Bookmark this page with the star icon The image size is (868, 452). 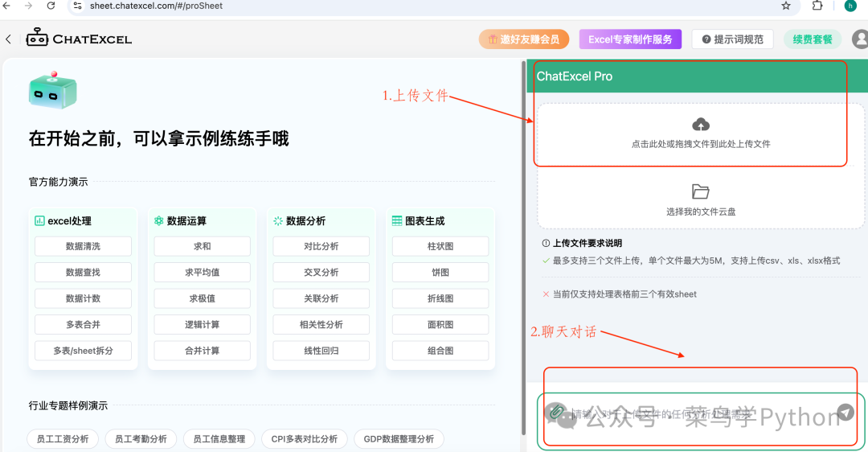pos(786,6)
